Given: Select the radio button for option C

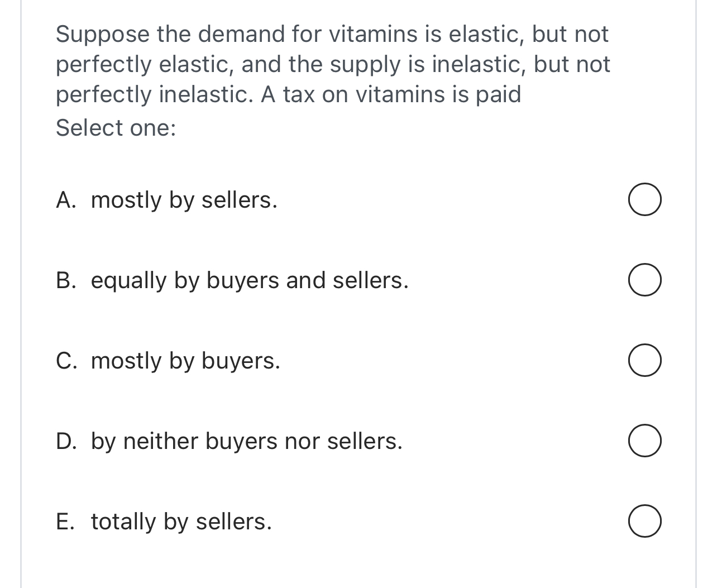Looking at the screenshot, I should [x=644, y=360].
